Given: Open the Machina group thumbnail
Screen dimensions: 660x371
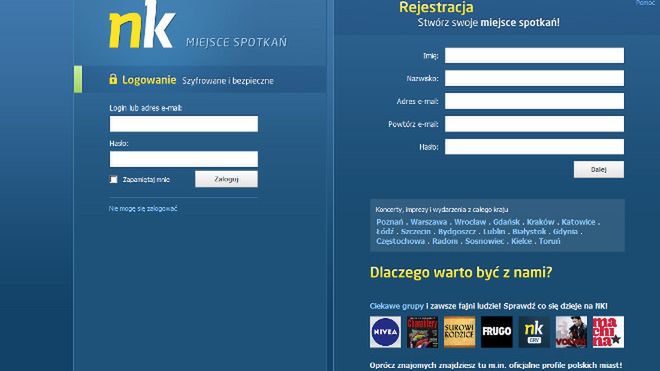Looking at the screenshot, I should click(x=608, y=332).
